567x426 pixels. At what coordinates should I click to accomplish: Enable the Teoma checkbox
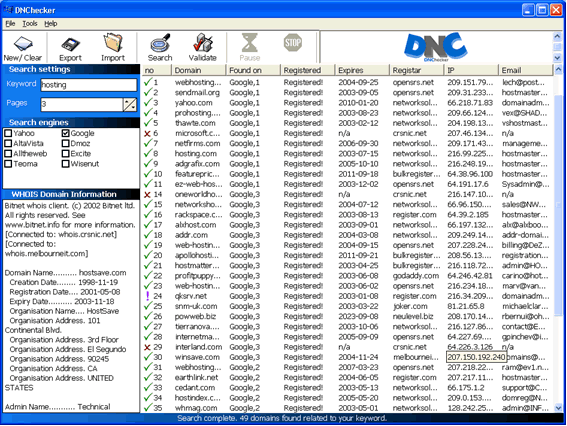[8, 163]
